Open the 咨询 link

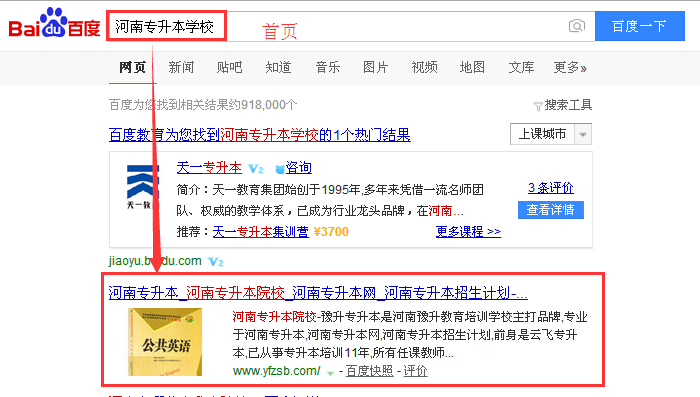pos(298,168)
